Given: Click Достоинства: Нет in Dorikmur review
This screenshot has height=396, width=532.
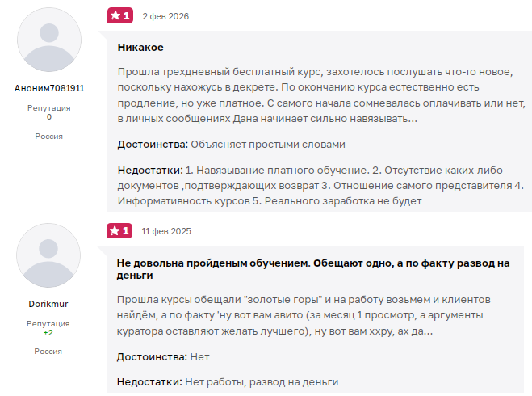Looking at the screenshot, I should 163,357.
